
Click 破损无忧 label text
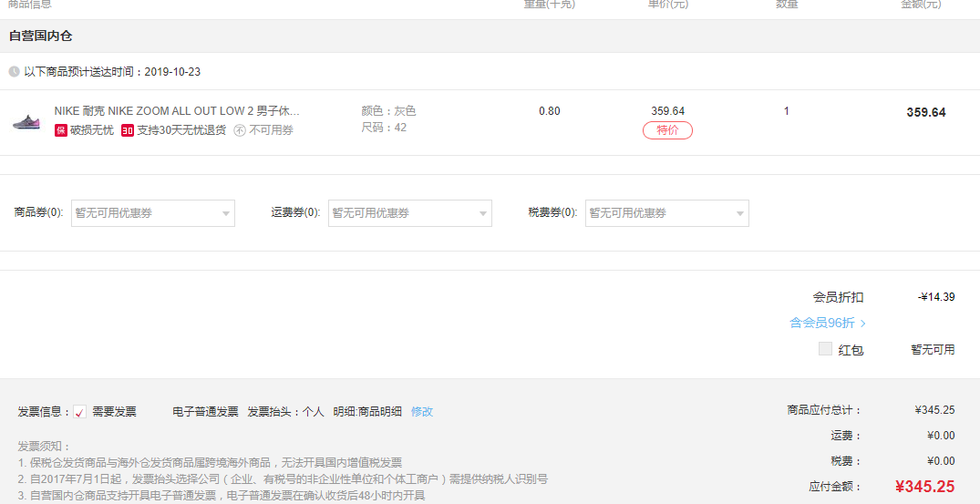(92, 130)
